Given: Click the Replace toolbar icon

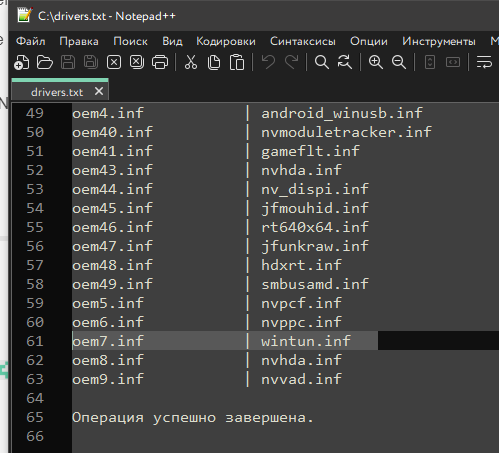Looking at the screenshot, I should pyautogui.click(x=345, y=62).
